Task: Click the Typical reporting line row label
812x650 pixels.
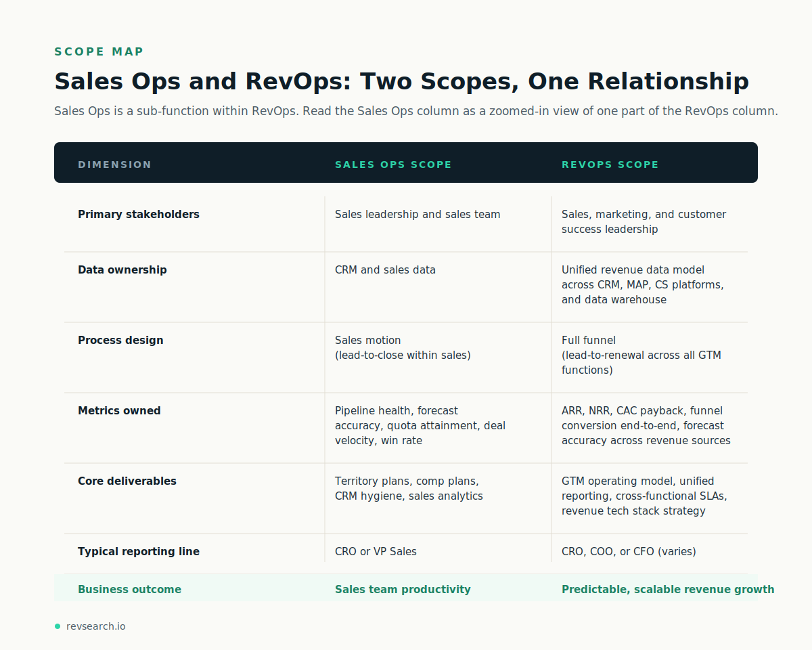Action: pyautogui.click(x=139, y=551)
